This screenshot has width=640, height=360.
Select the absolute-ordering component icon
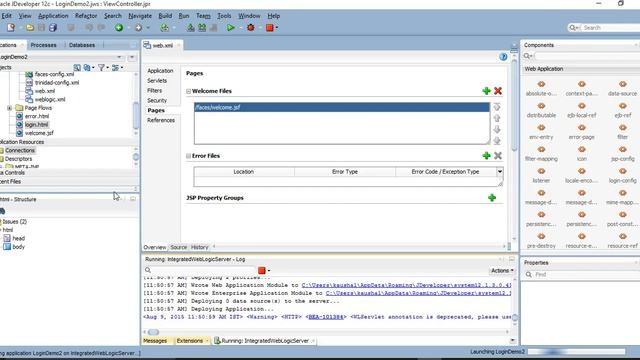(541, 84)
